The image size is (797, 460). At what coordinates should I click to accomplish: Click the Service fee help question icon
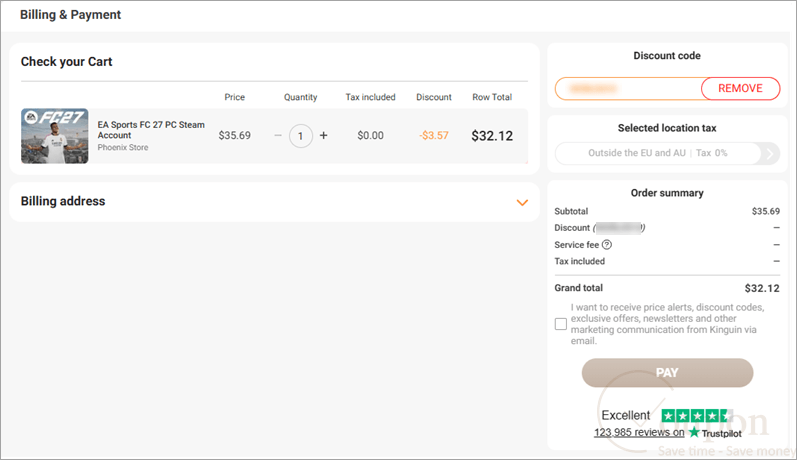click(x=606, y=244)
